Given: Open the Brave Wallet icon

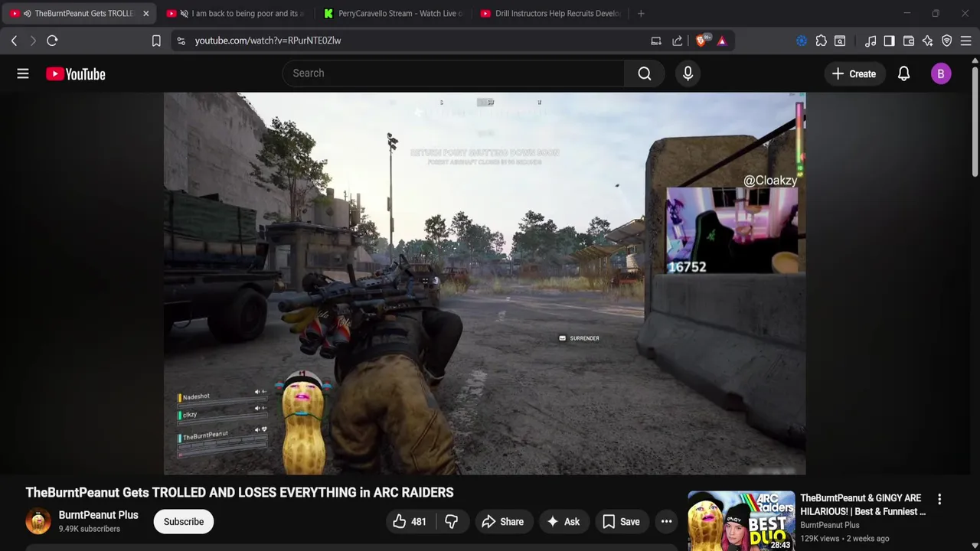Looking at the screenshot, I should click(909, 41).
